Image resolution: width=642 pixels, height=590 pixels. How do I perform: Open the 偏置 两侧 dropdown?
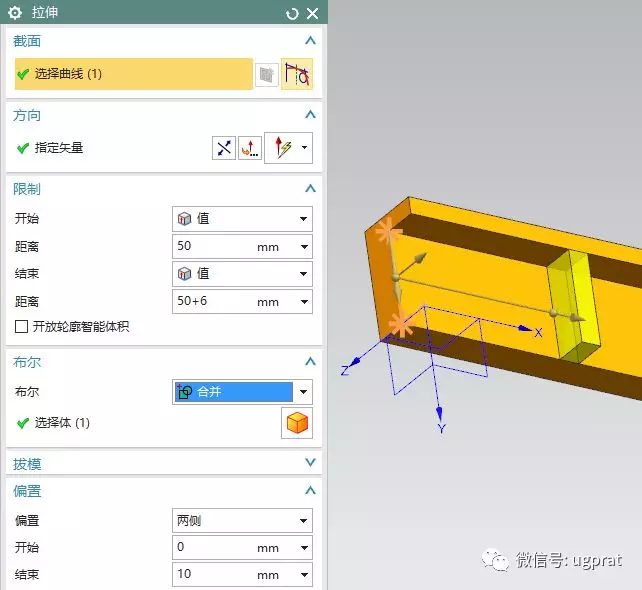coord(242,520)
